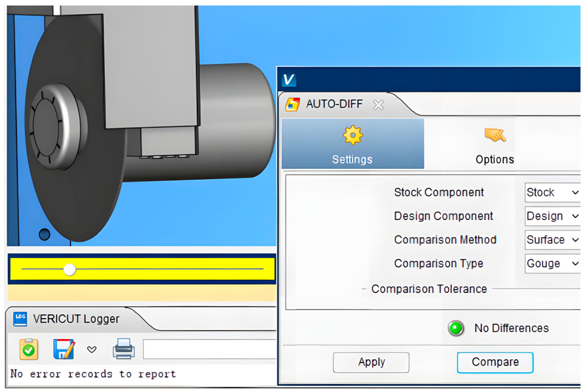Click the save log floppy disk icon
The height and width of the screenshot is (392, 586).
(x=64, y=349)
